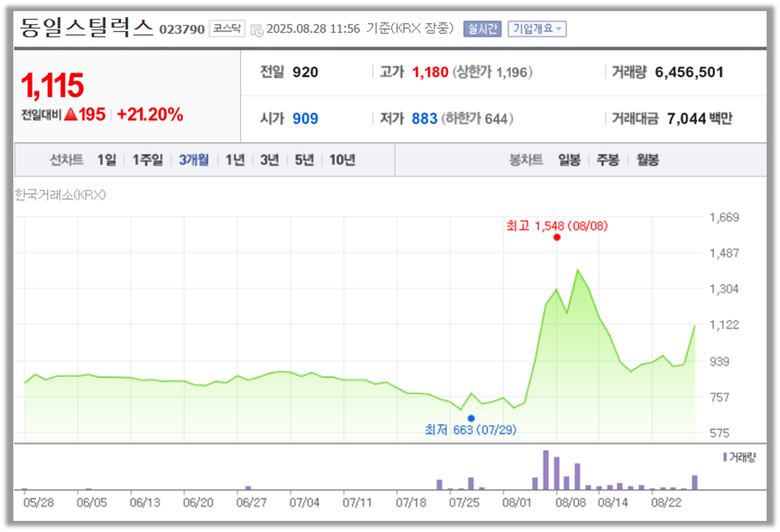Click the purple 거래량 legend marker

725,457
